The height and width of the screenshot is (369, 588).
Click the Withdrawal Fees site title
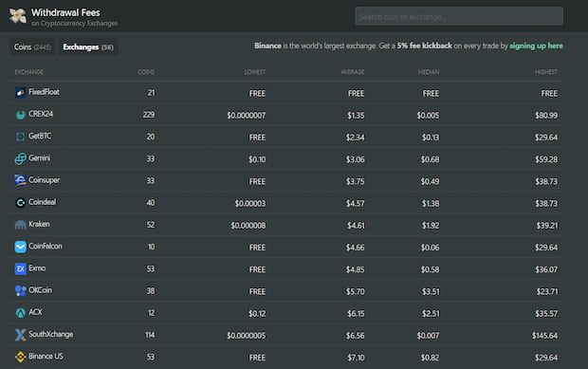(x=65, y=12)
